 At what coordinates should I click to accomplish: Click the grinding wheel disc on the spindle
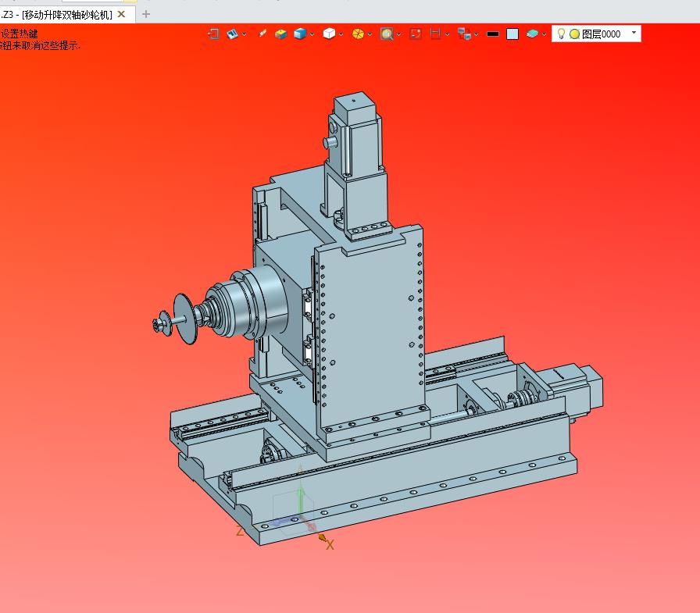pyautogui.click(x=184, y=319)
